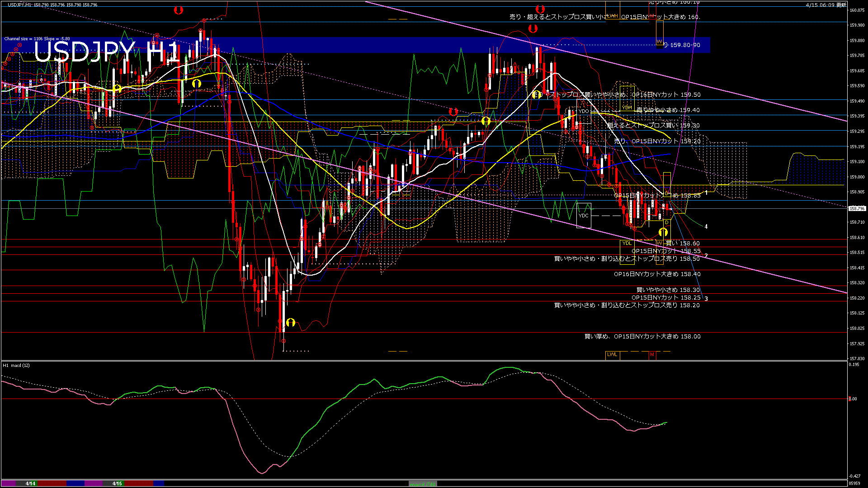868x488 pixels.
Task: Click the Channel size = 1106 Slope label
Action: point(36,38)
